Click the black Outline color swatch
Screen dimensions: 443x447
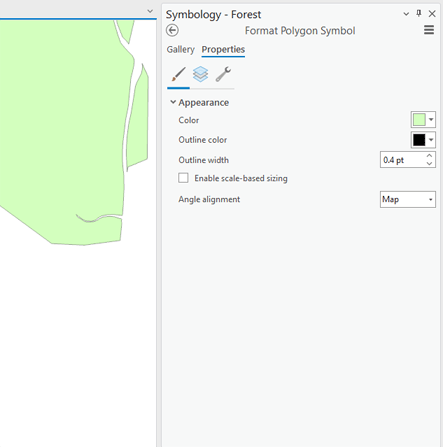419,140
